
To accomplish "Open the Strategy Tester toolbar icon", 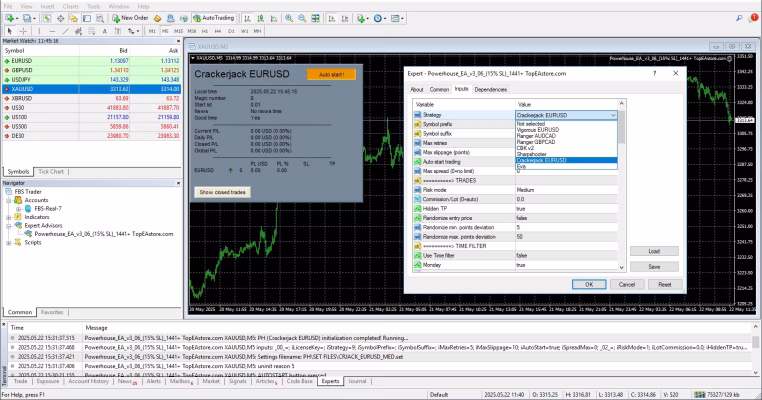I will point(100,18).
